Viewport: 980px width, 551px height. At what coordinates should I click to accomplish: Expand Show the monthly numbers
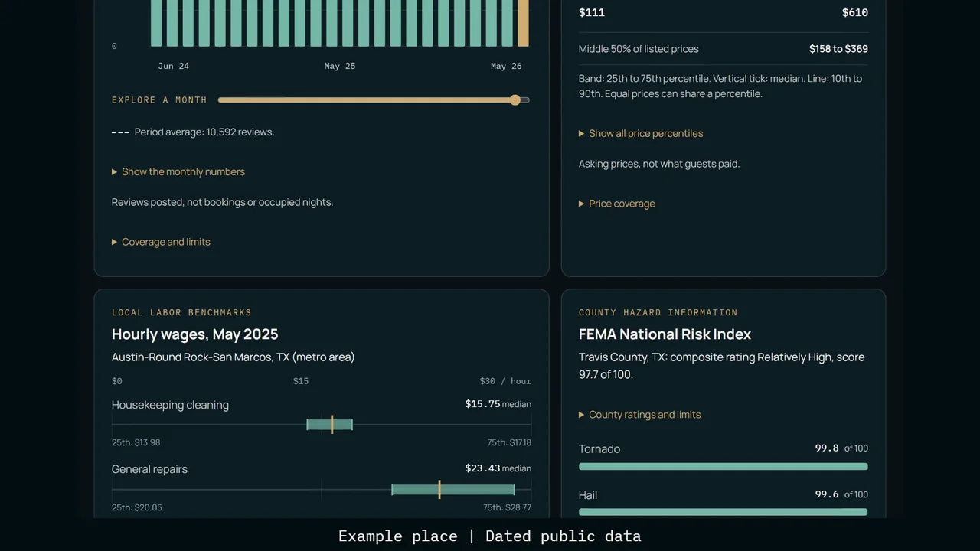(178, 171)
